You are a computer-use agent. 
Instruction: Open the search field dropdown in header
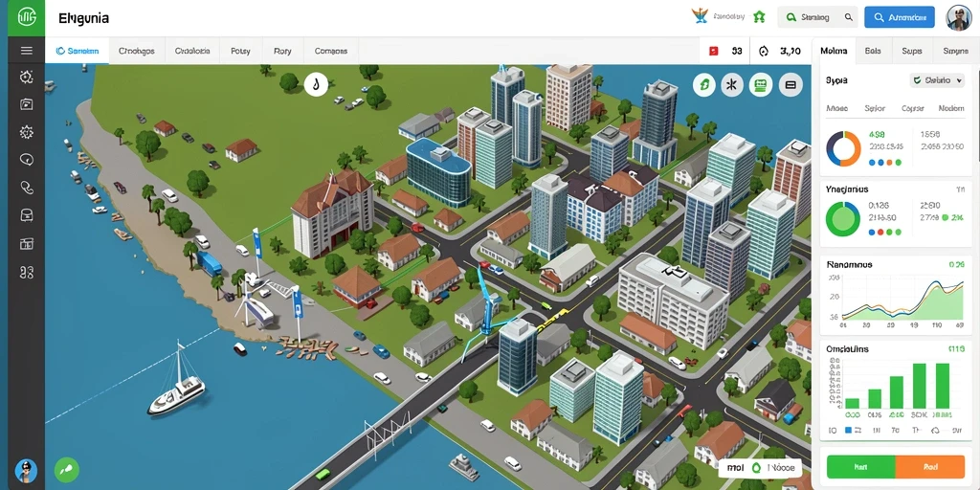(x=816, y=17)
